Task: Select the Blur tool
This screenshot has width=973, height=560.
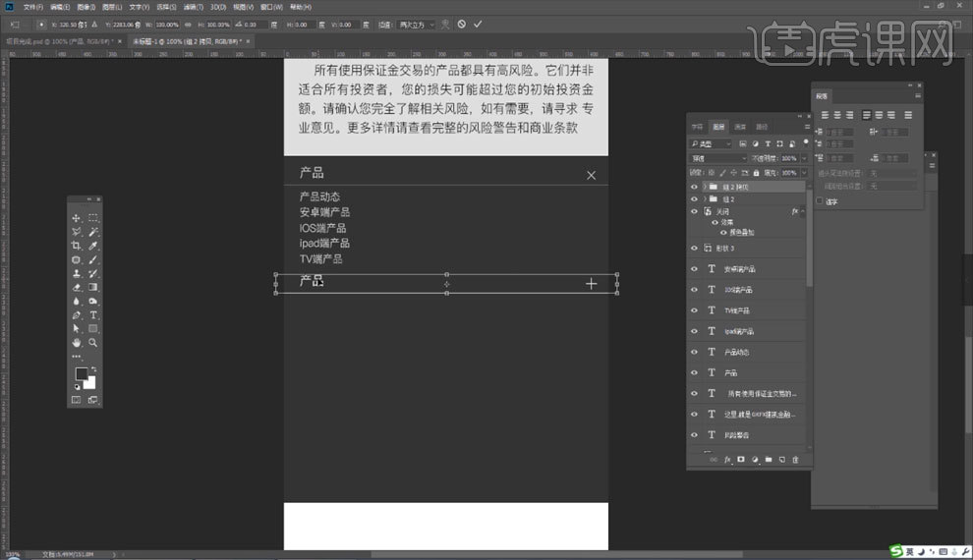Action: [x=77, y=302]
